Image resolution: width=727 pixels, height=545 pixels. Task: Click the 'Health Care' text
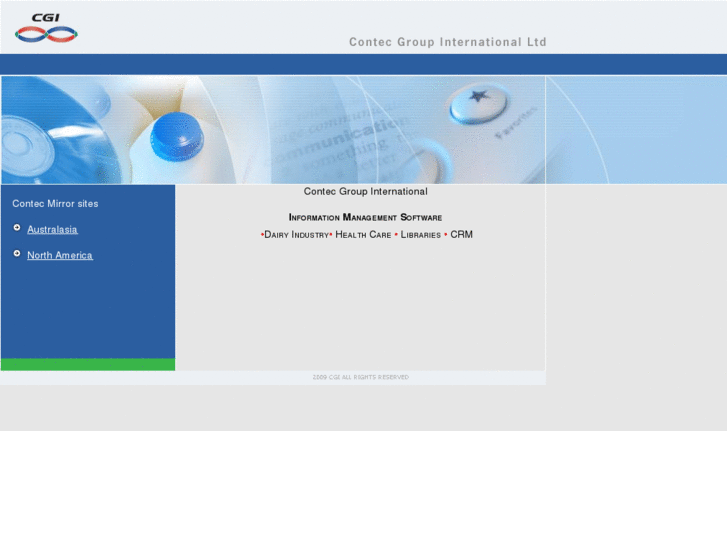pos(363,235)
